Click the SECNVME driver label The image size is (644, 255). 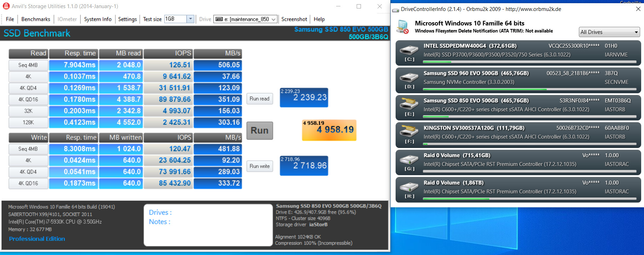[616, 82]
